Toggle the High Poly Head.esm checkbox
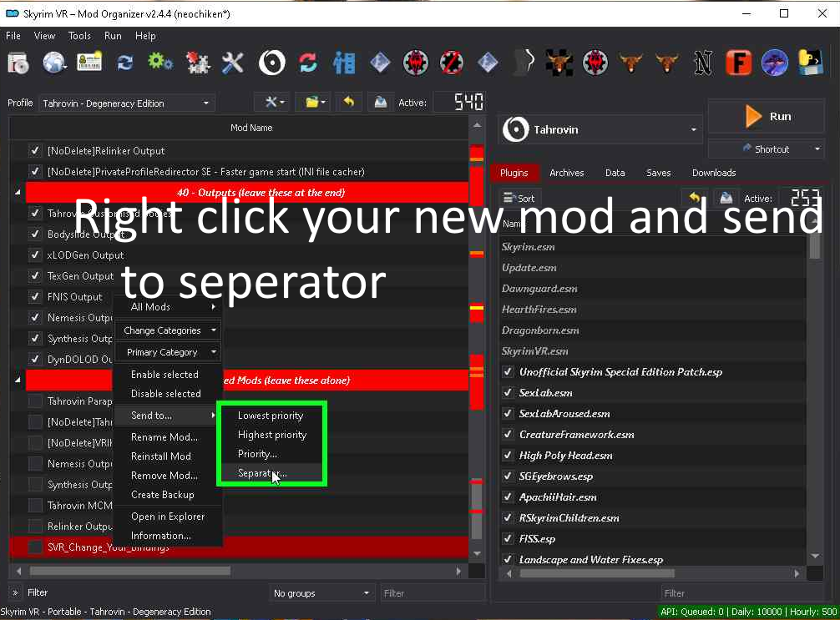840x620 pixels. click(508, 455)
